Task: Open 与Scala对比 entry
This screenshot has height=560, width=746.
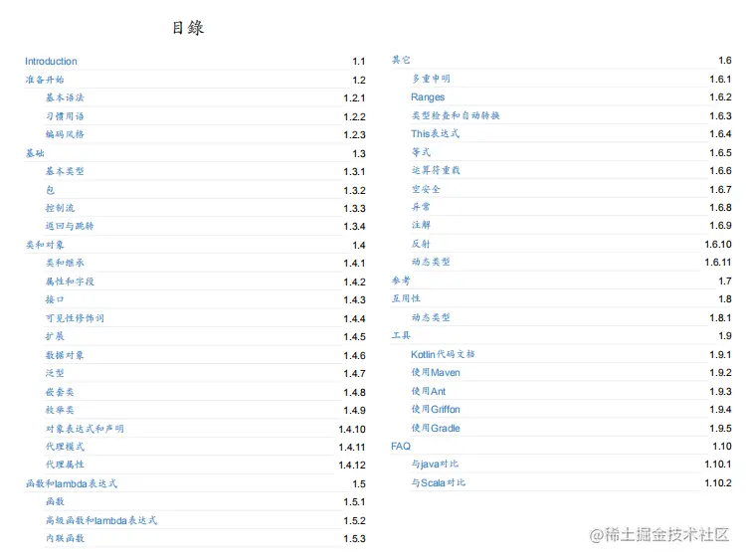Action: [439, 483]
